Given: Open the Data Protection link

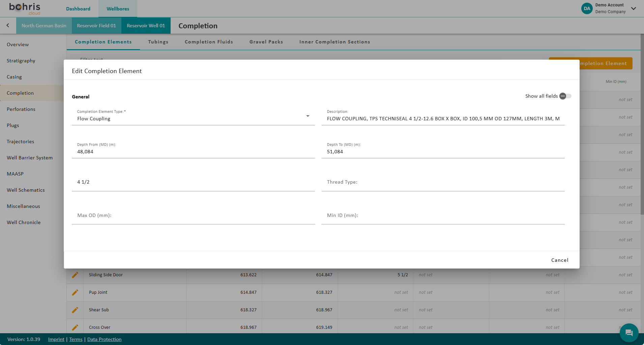Looking at the screenshot, I should coord(104,339).
